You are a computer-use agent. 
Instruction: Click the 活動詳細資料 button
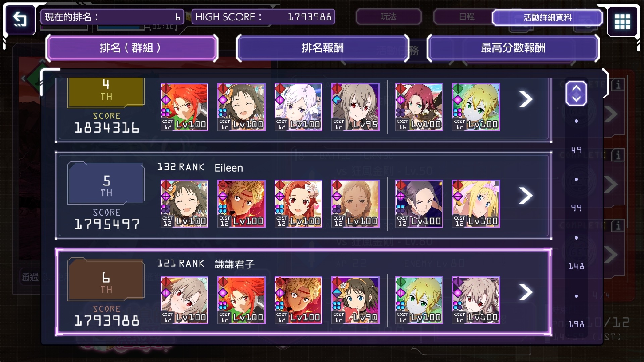click(x=547, y=17)
